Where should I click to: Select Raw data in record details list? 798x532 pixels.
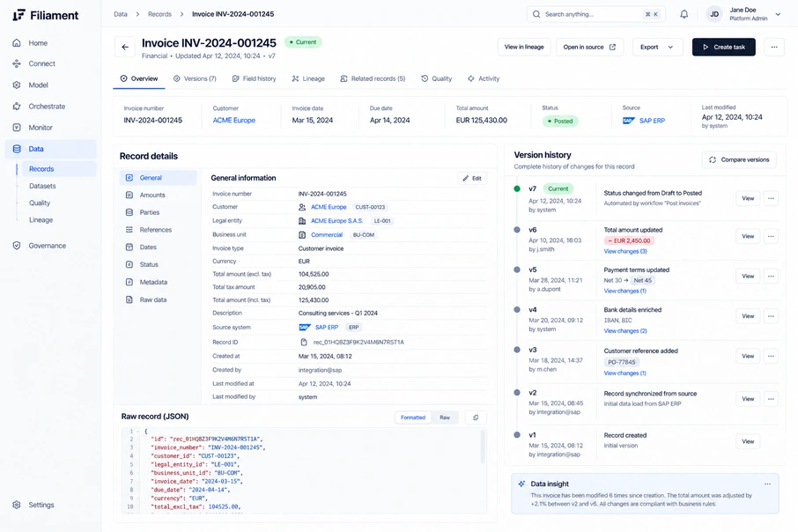point(158,299)
